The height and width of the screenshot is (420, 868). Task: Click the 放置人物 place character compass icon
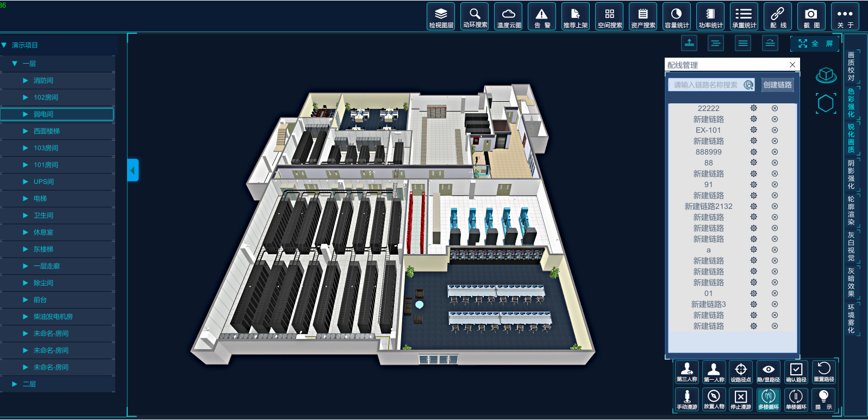714,399
